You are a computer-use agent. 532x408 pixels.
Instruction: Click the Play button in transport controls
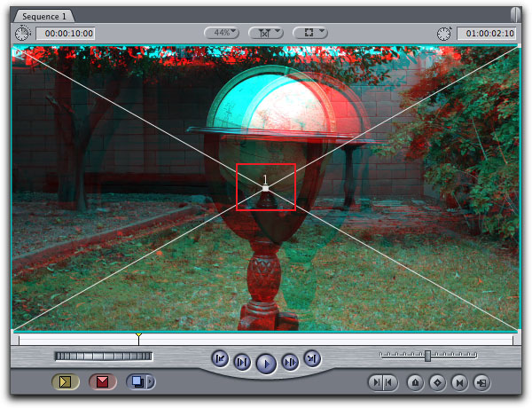[266, 362]
